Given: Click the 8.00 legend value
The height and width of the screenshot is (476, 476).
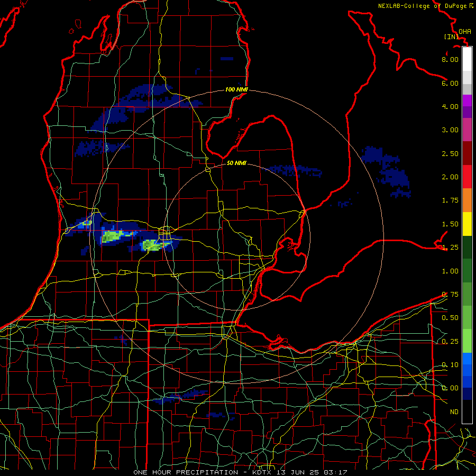Looking at the screenshot, I should [450, 59].
